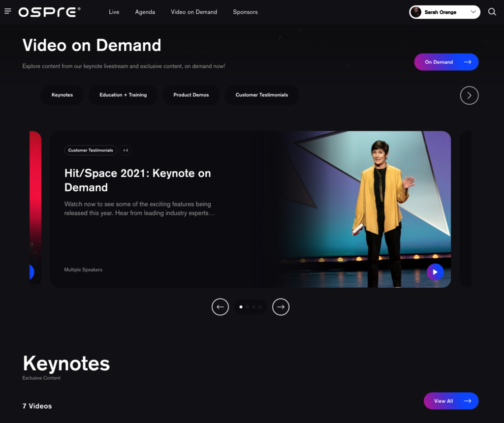This screenshot has height=423, width=504.
Task: Filter by the Product Demos pill
Action: point(191,95)
